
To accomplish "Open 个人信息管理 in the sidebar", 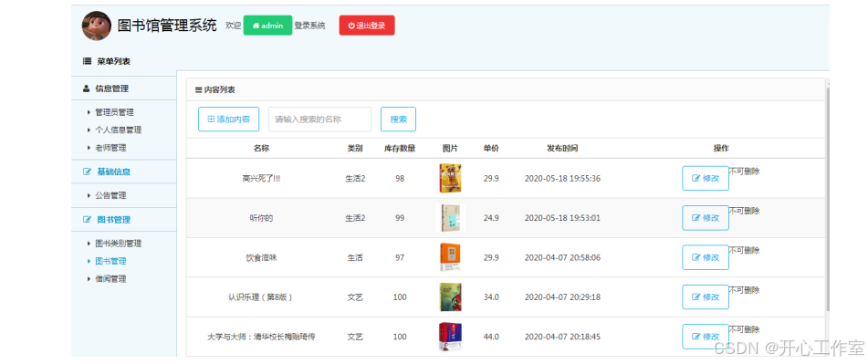I will [x=118, y=130].
